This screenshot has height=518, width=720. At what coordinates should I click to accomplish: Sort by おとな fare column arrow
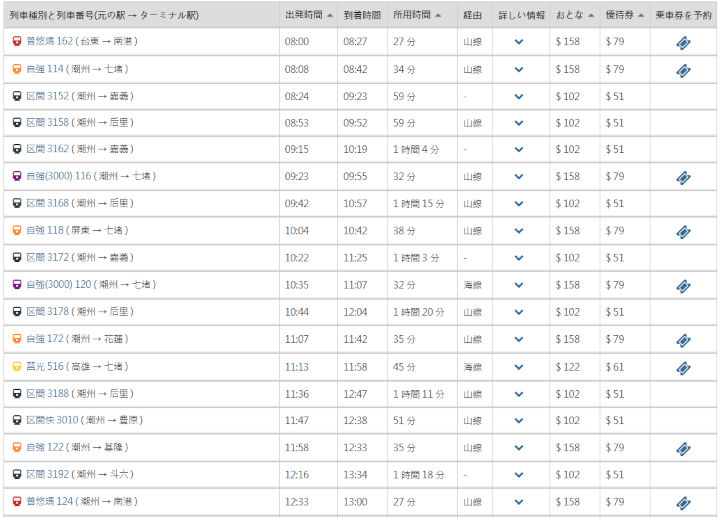tap(591, 15)
